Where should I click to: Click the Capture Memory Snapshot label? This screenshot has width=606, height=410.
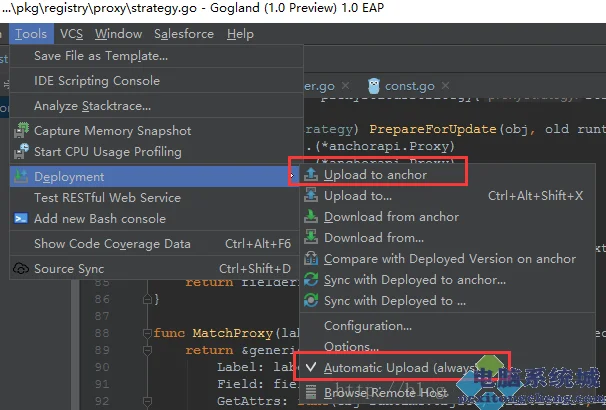tap(112, 131)
